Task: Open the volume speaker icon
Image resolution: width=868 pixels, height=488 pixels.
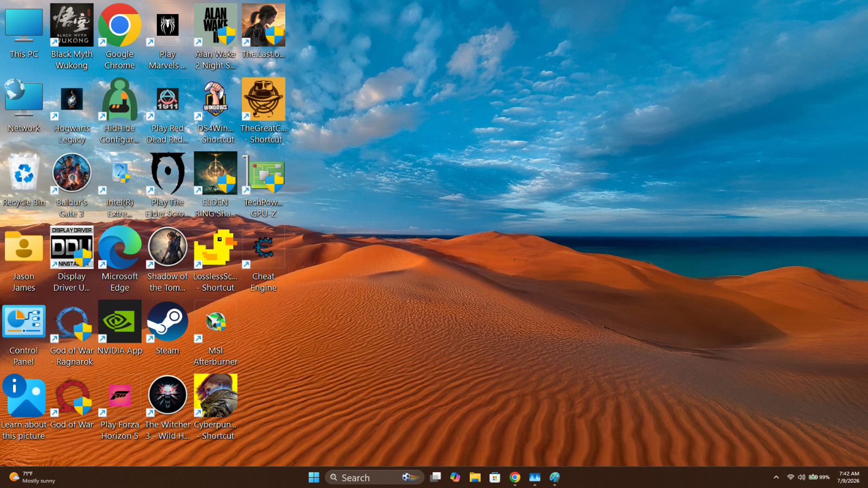Action: (x=801, y=477)
